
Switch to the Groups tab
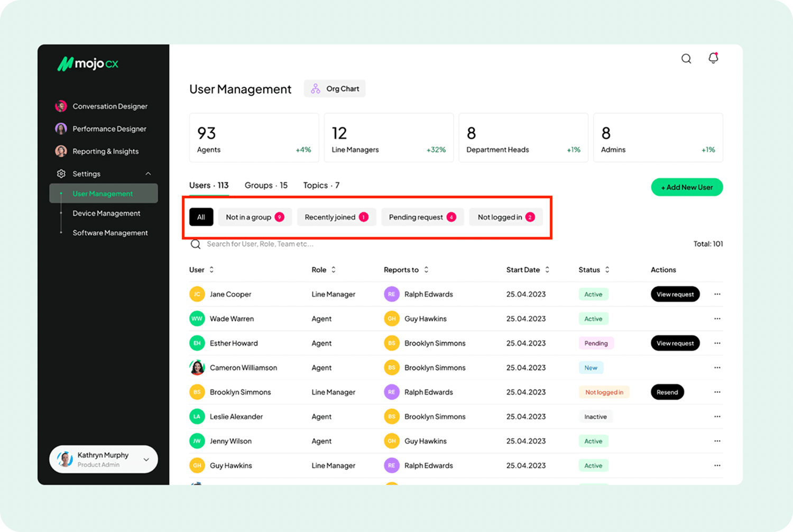(x=266, y=185)
